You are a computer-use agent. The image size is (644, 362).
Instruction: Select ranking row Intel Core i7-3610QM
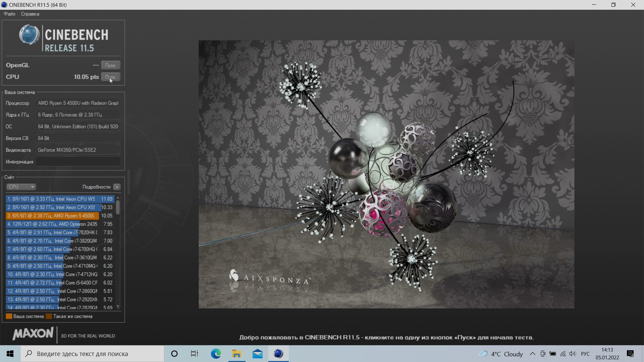tap(60, 257)
